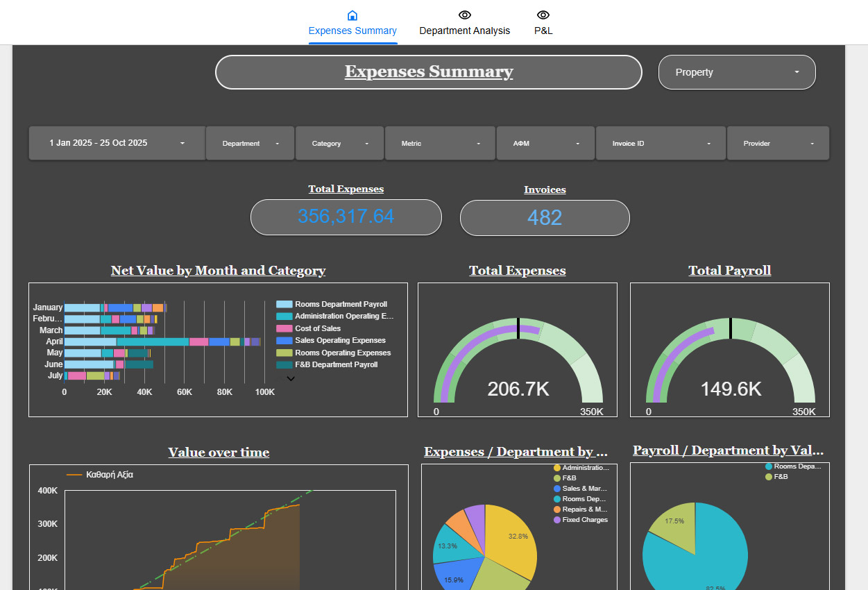
Task: Open the ΑΦΜ filter dropdown
Action: click(545, 144)
